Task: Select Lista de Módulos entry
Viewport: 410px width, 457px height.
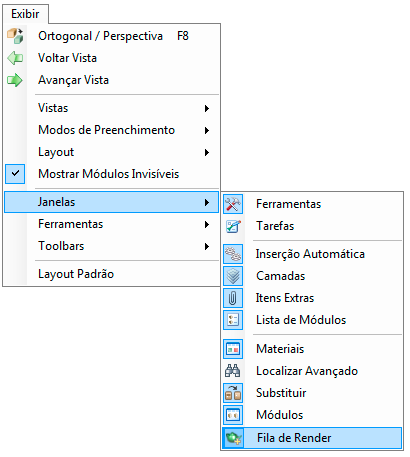Action: point(312,320)
